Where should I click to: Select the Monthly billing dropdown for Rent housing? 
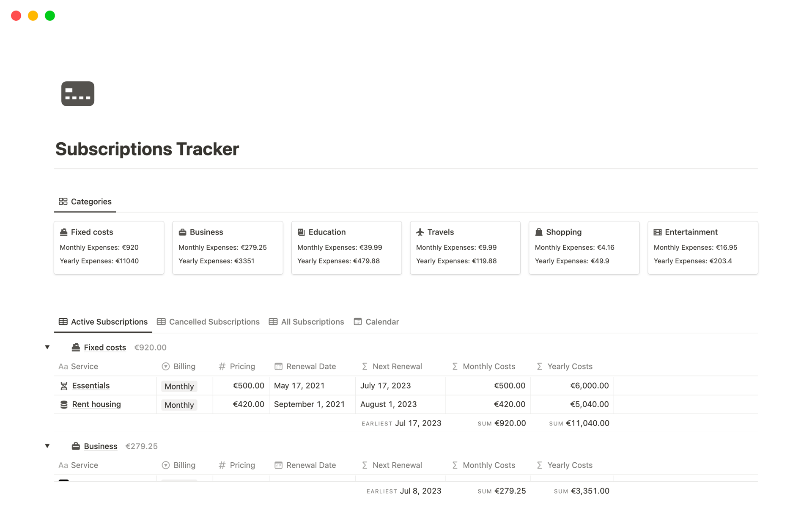[179, 404]
